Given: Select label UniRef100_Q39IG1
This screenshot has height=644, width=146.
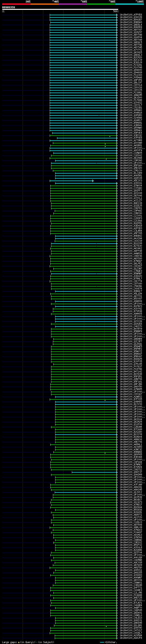Looking at the screenshot, I should (x=131, y=183).
